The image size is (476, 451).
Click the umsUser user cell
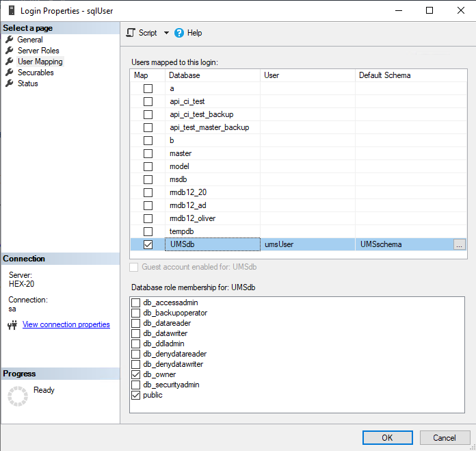308,244
